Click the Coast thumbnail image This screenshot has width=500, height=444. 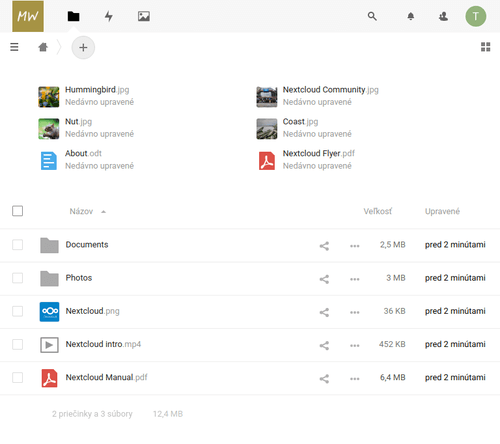click(x=267, y=129)
